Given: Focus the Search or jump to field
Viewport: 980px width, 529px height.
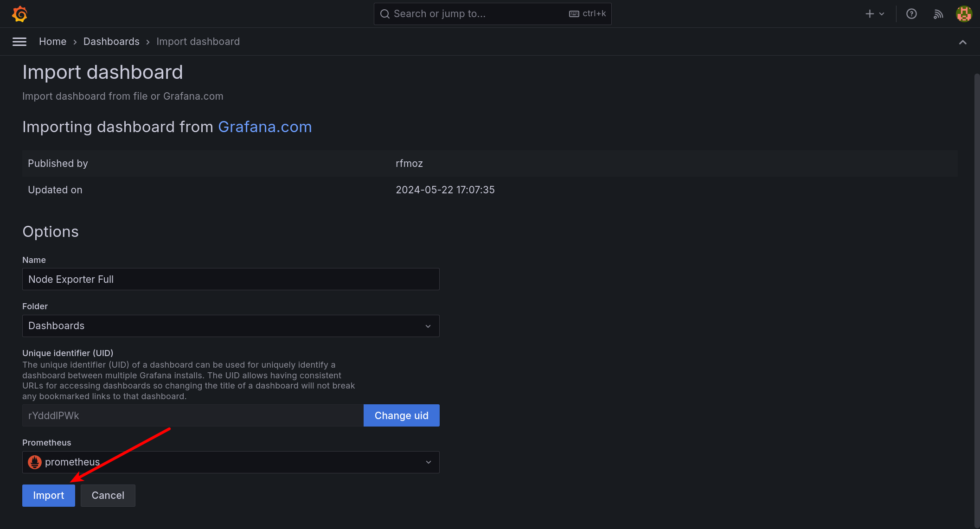Looking at the screenshot, I should [493, 14].
